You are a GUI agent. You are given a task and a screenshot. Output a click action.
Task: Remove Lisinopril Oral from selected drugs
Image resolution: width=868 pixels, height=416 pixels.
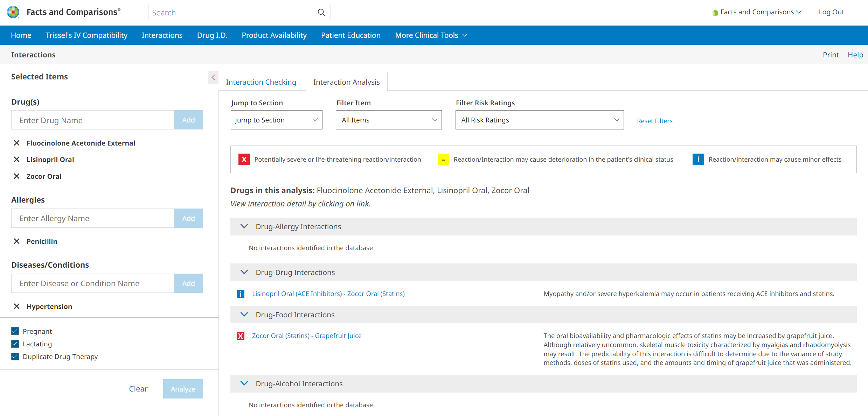coord(16,160)
